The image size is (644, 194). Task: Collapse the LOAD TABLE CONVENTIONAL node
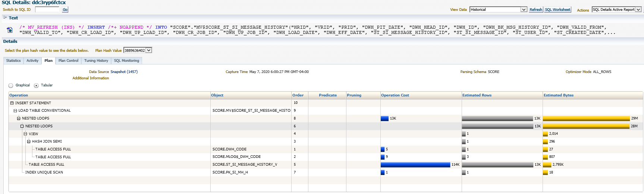[15, 111]
